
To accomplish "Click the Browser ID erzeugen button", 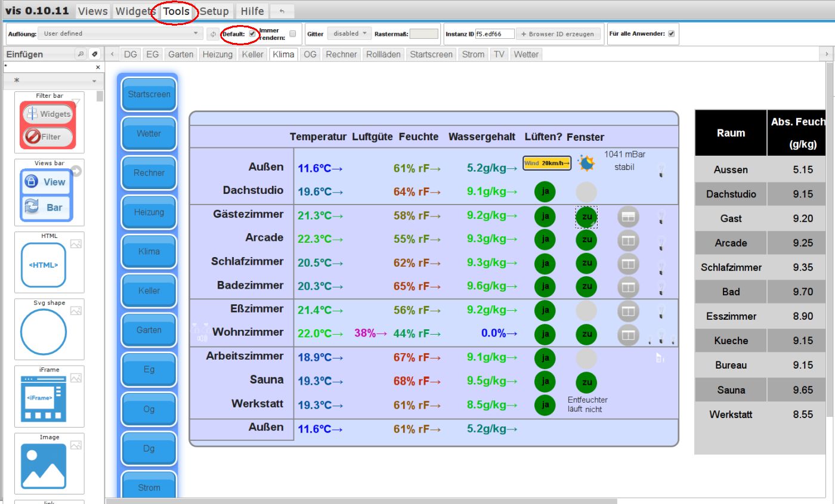I will pos(557,34).
